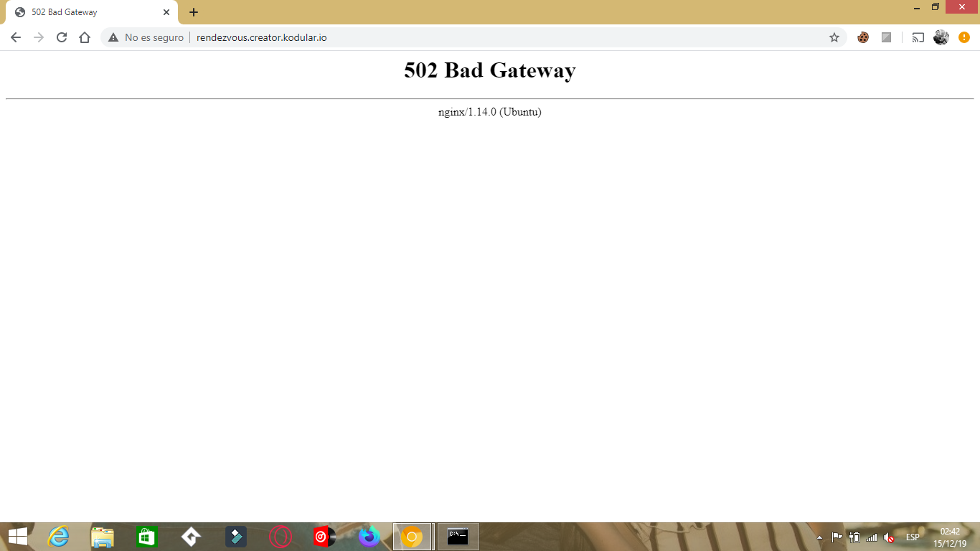
Task: Change the ESP input language
Action: [x=913, y=537]
